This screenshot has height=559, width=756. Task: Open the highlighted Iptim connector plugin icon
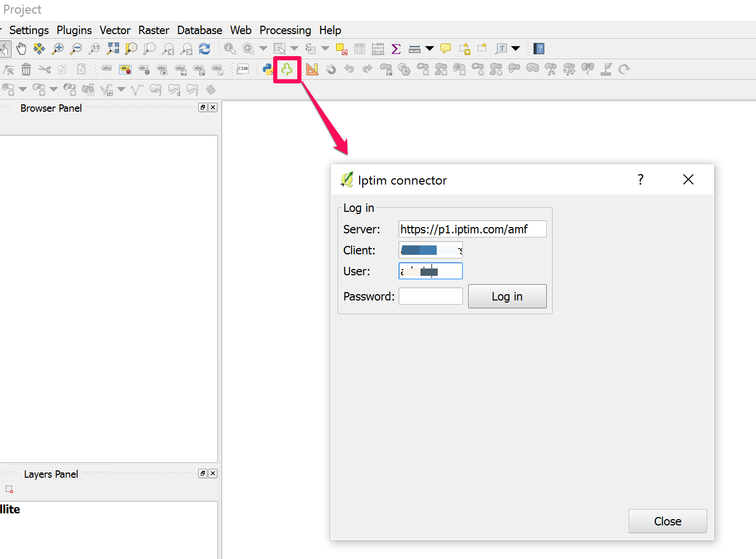[287, 69]
